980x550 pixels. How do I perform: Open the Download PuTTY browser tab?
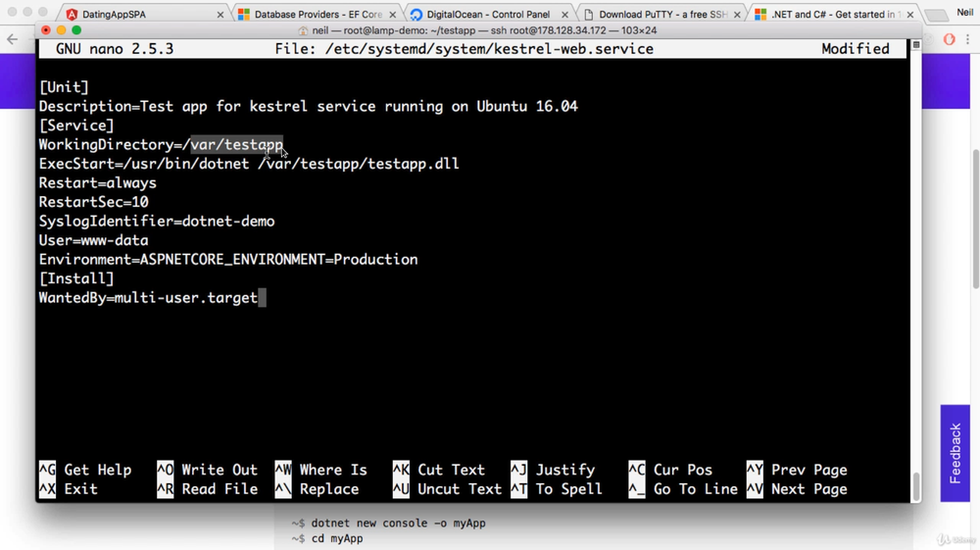click(x=662, y=14)
